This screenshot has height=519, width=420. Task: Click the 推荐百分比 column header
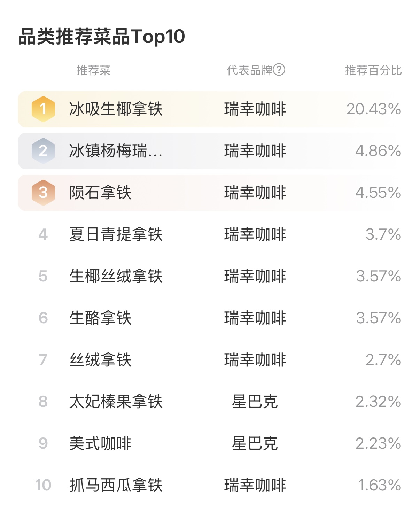coord(373,70)
